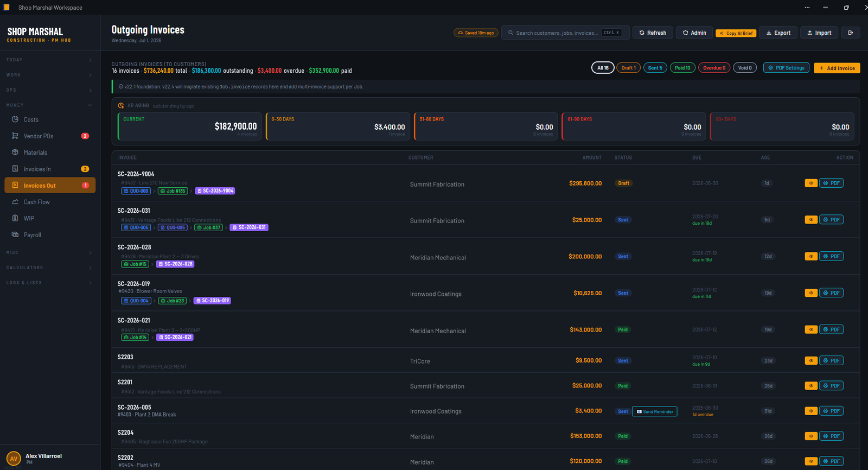The height and width of the screenshot is (470, 868).
Task: Open the title bar three-dots menu
Action: click(807, 7)
